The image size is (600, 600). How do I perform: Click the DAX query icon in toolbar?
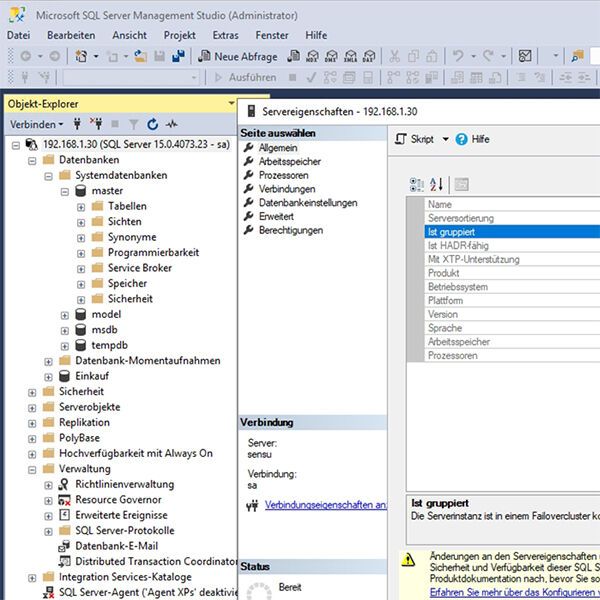tap(369, 57)
